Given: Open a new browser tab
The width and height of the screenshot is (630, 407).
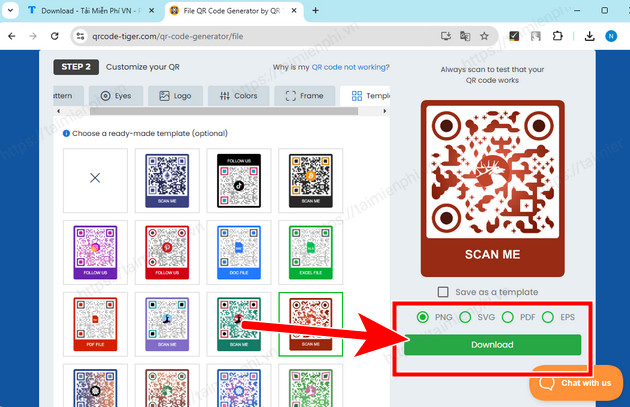Looking at the screenshot, I should [x=315, y=10].
